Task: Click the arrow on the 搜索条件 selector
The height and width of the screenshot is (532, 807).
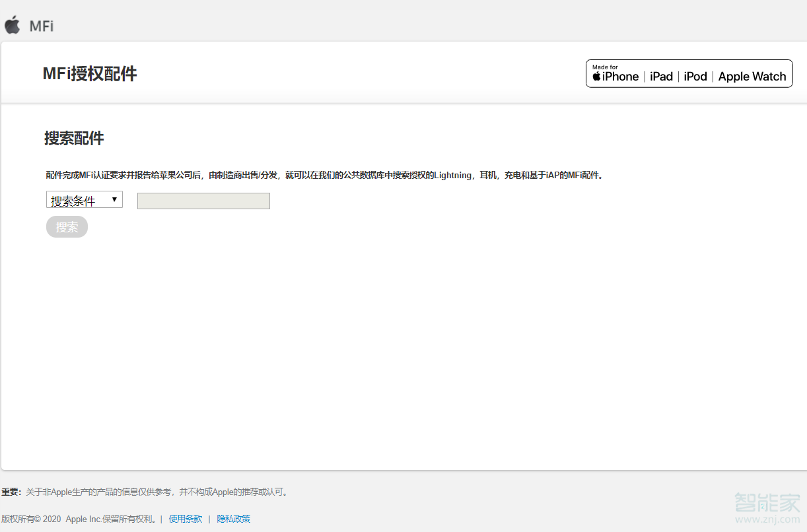Action: pyautogui.click(x=114, y=199)
